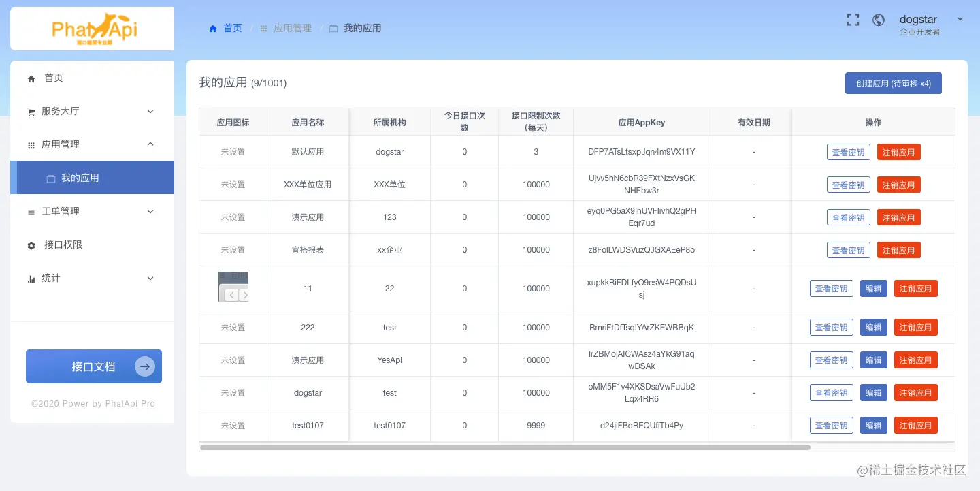980x491 pixels.
Task: Click 编辑 for the dogstar app row
Action: point(874,393)
